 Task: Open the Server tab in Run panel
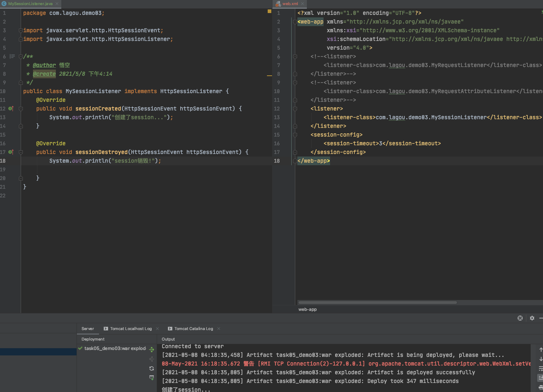click(88, 329)
